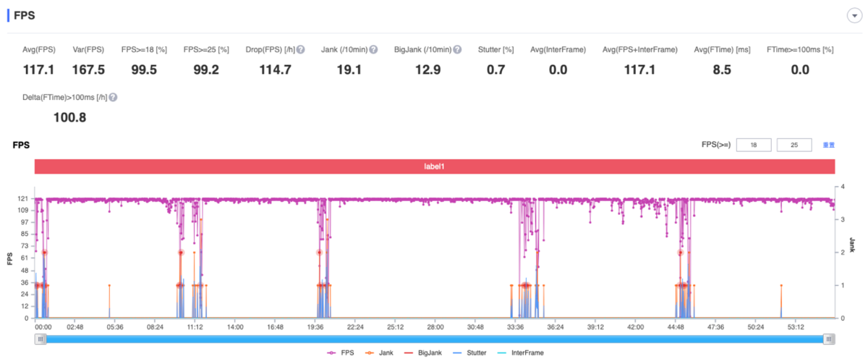Click the BigJank value 12.9
Viewport: 868px width, 359px height.
[427, 69]
